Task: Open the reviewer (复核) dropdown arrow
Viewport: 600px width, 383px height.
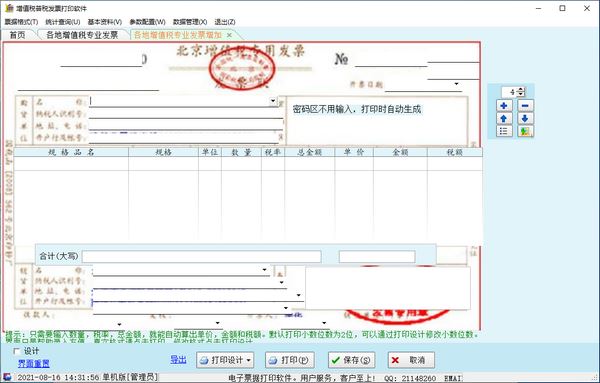Action: pyautogui.click(x=217, y=323)
